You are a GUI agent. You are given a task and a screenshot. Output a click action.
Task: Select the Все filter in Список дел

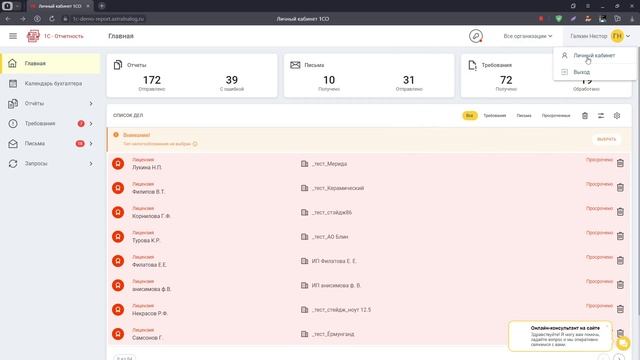click(469, 116)
